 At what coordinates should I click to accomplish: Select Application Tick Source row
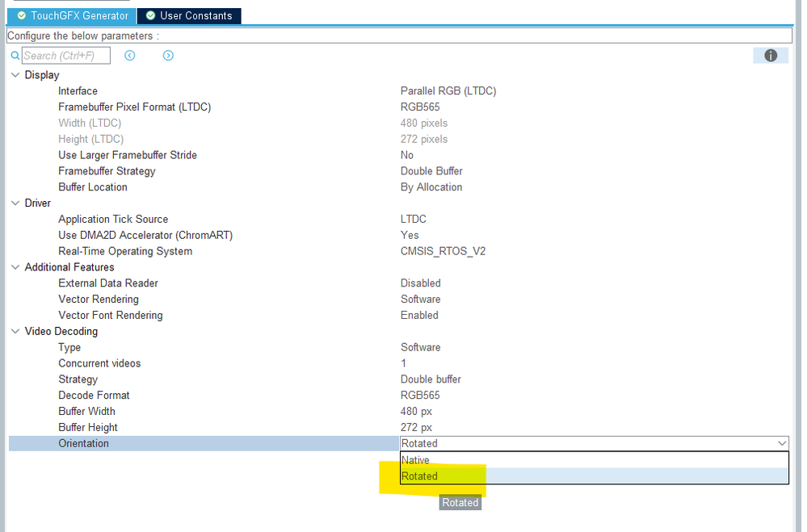[x=113, y=220]
